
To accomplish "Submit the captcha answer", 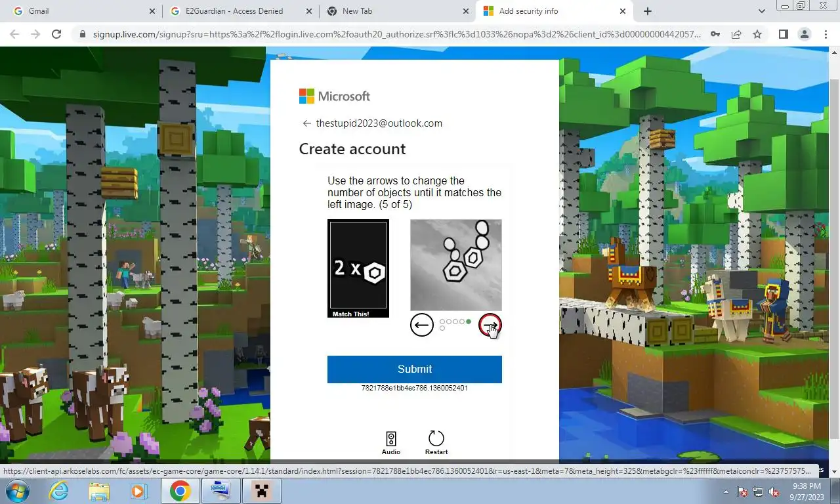I will click(415, 369).
